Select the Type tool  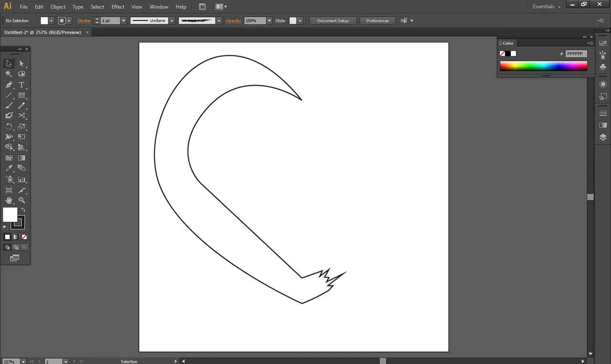(x=21, y=85)
